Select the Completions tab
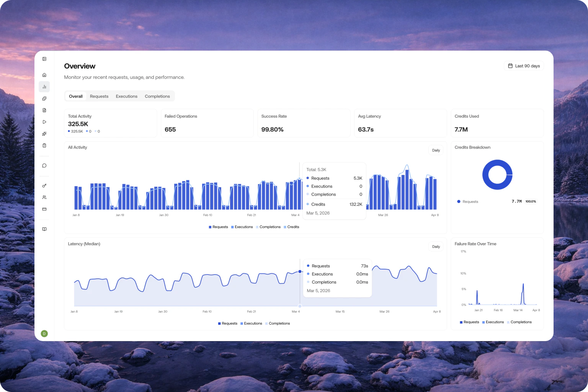 tap(157, 96)
